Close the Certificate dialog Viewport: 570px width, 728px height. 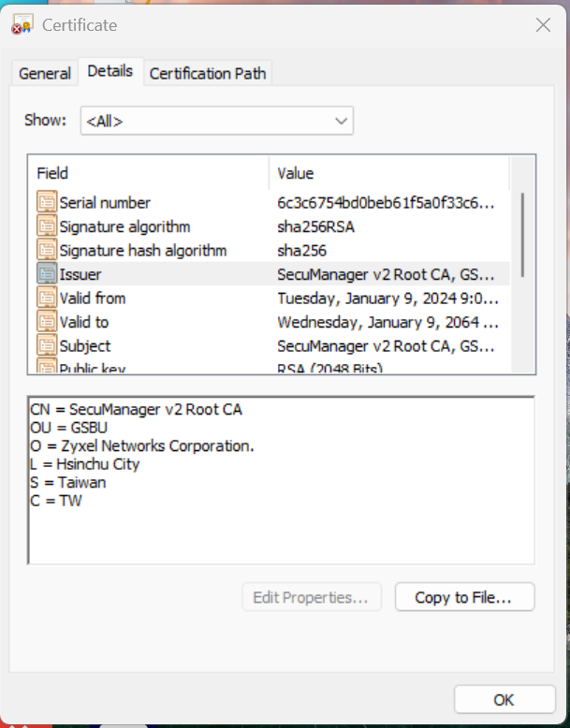[x=543, y=25]
